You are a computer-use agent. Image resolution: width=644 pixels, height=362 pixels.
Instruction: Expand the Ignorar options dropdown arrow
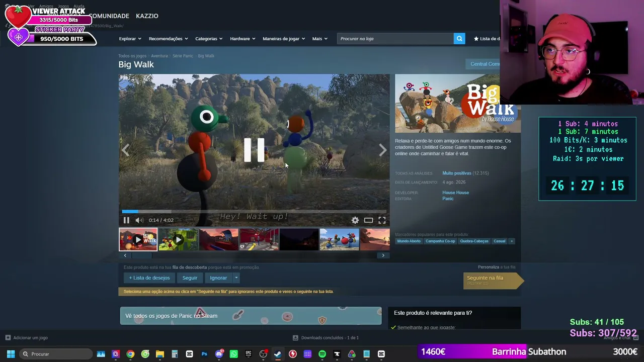236,278
